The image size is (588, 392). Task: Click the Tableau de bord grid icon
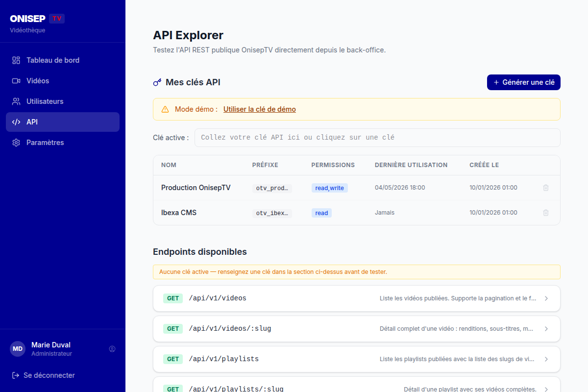pyautogui.click(x=16, y=60)
